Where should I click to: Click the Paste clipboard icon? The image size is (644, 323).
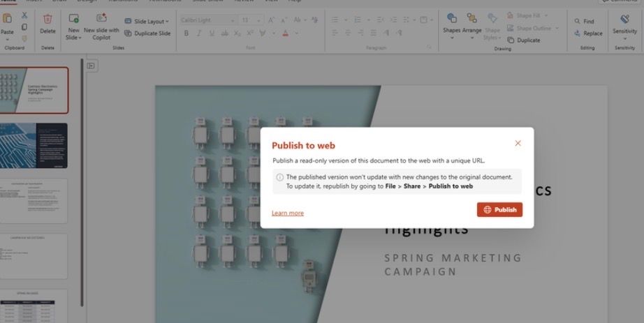click(x=7, y=18)
